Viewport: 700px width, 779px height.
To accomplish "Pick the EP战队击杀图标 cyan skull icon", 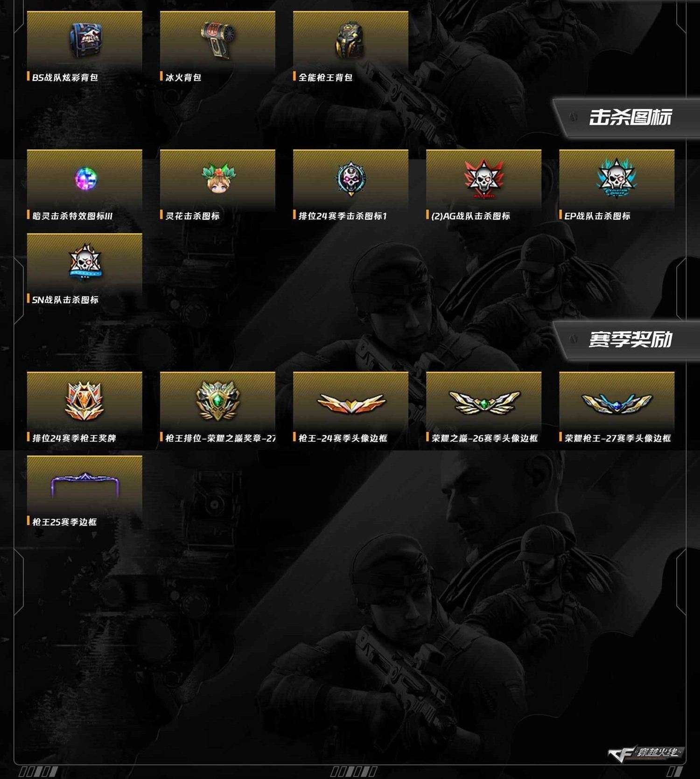I will (x=616, y=179).
